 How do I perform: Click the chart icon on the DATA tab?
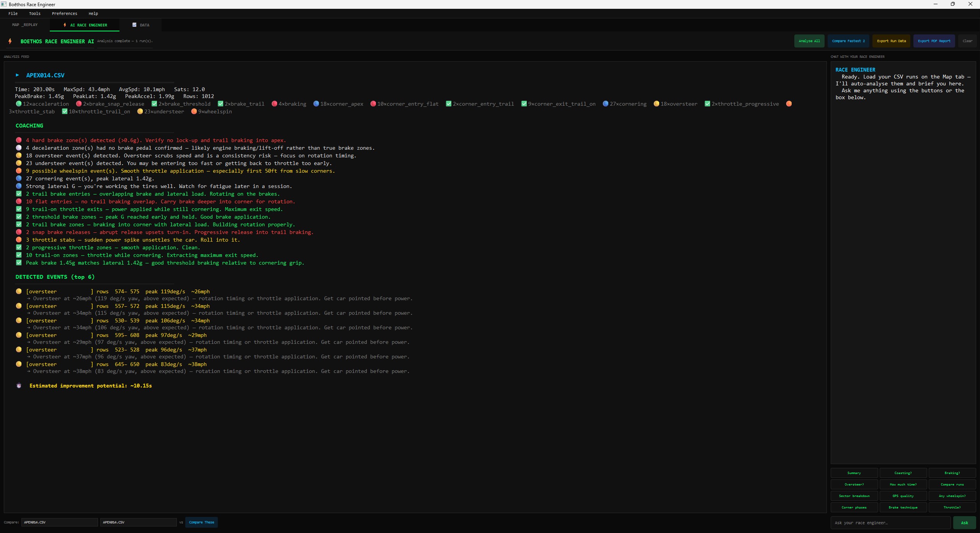point(134,25)
